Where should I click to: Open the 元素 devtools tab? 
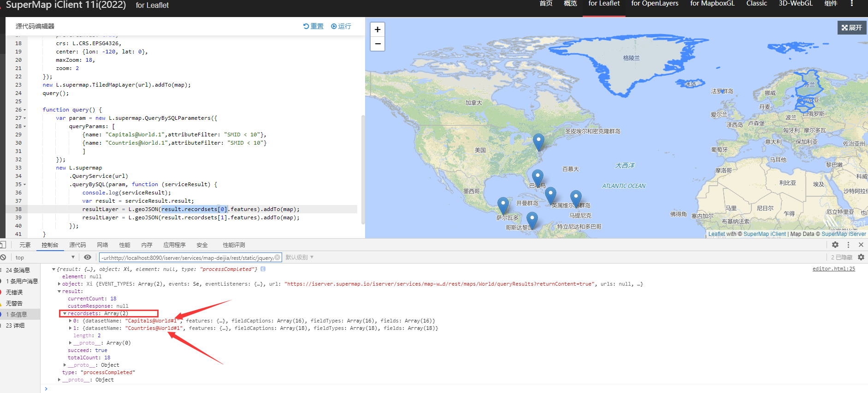[25, 245]
